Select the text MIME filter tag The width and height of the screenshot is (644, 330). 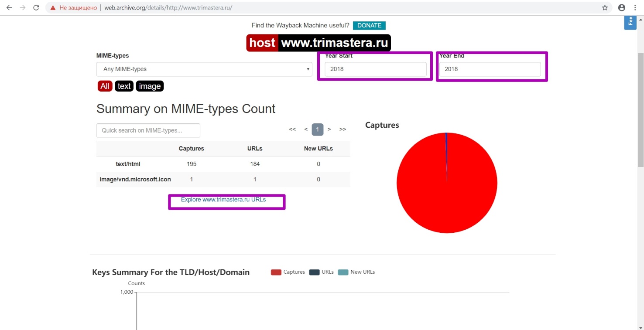[124, 86]
